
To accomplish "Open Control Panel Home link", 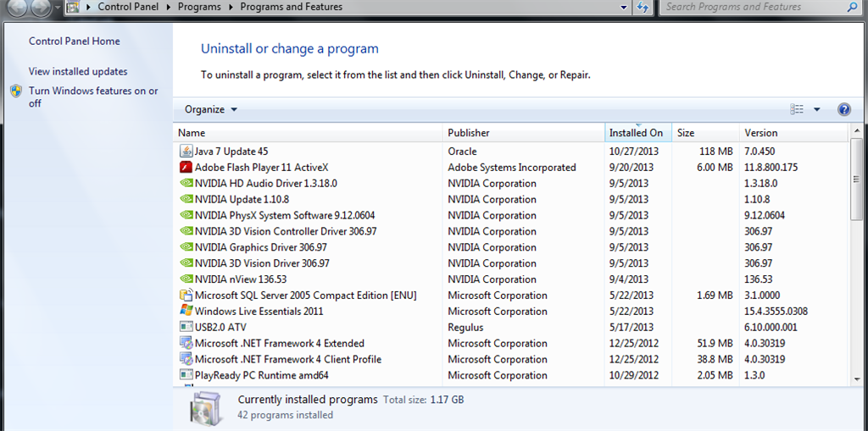I will [75, 41].
